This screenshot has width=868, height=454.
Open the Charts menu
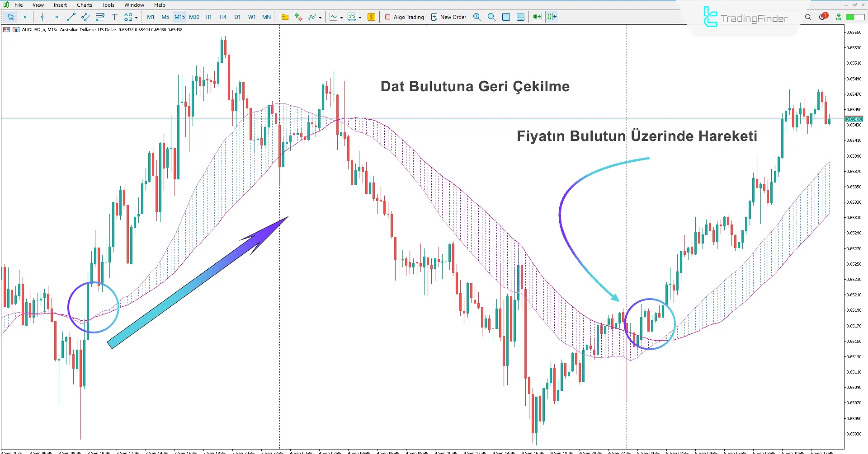coord(84,5)
